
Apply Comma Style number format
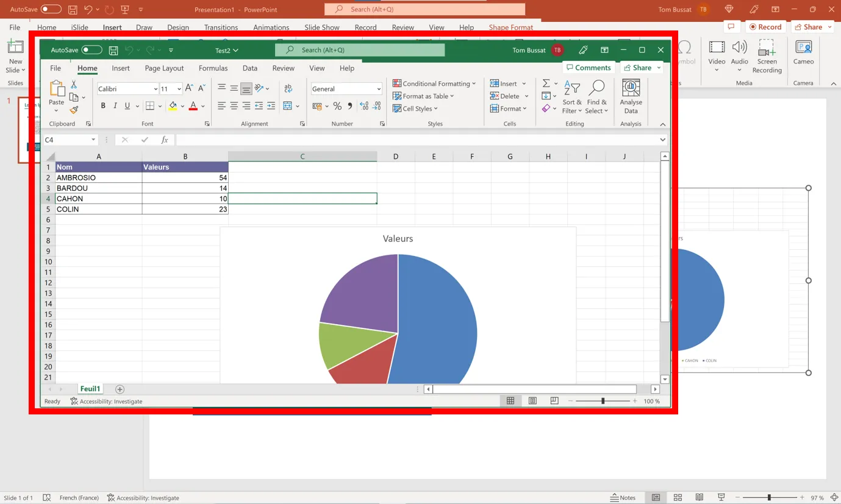350,106
